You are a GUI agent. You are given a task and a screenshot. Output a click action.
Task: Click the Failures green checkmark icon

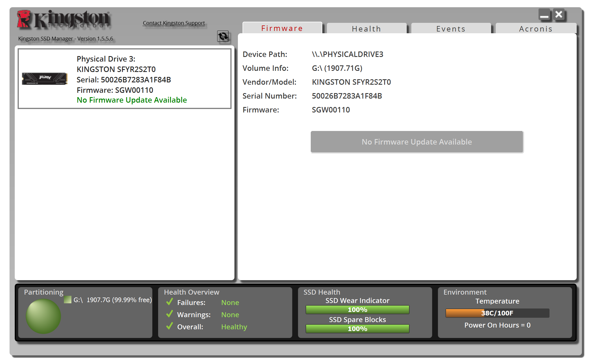click(170, 302)
